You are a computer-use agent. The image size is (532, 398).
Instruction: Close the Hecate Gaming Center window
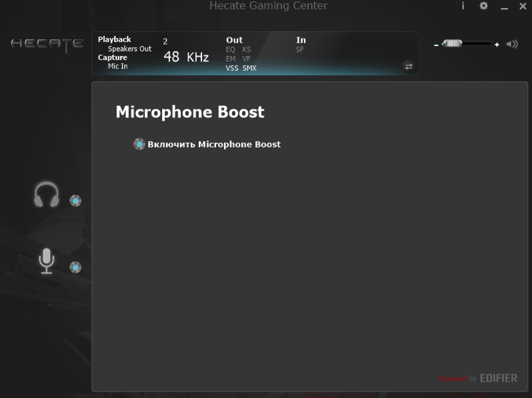[523, 6]
